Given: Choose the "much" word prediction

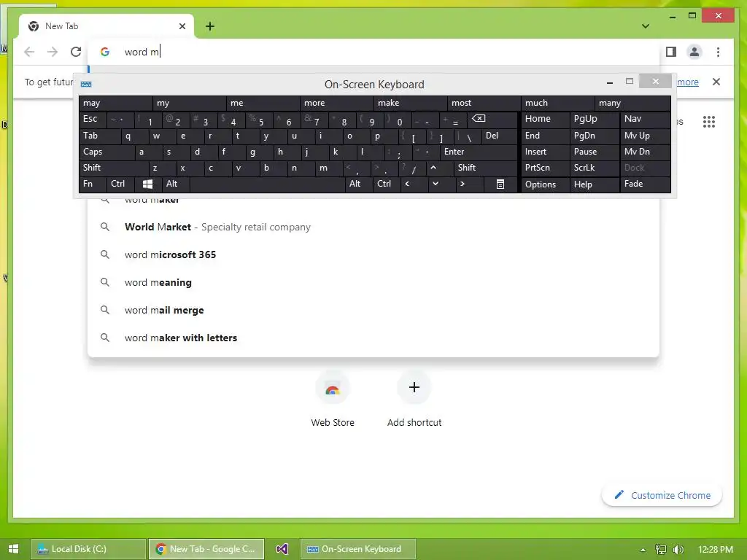Looking at the screenshot, I should pos(558,103).
